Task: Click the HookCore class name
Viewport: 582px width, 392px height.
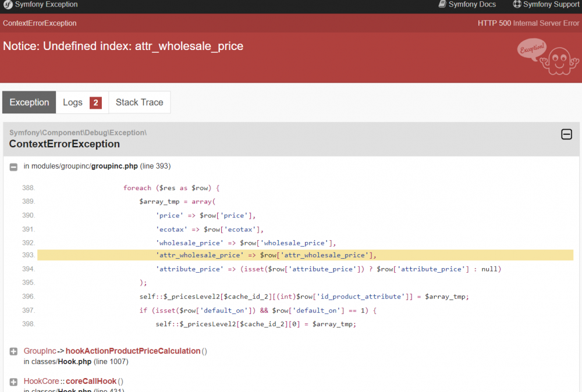Action: coord(41,382)
